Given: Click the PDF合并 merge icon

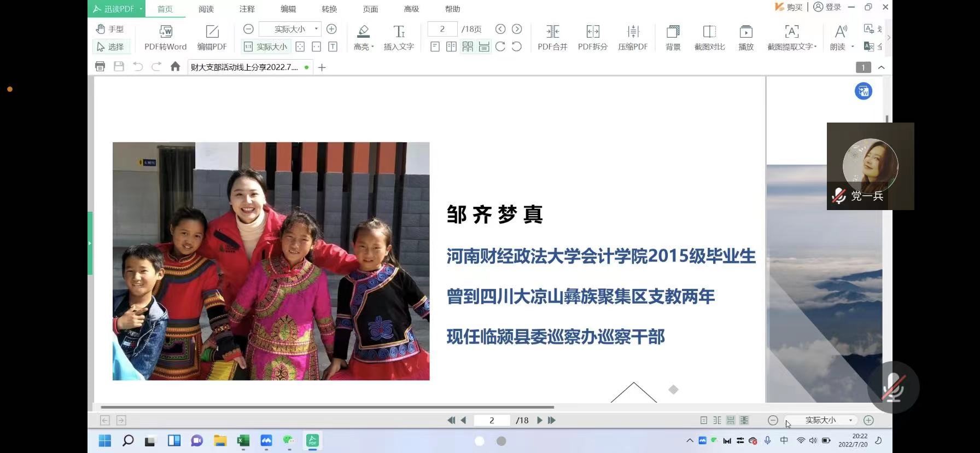Looking at the screenshot, I should [552, 37].
